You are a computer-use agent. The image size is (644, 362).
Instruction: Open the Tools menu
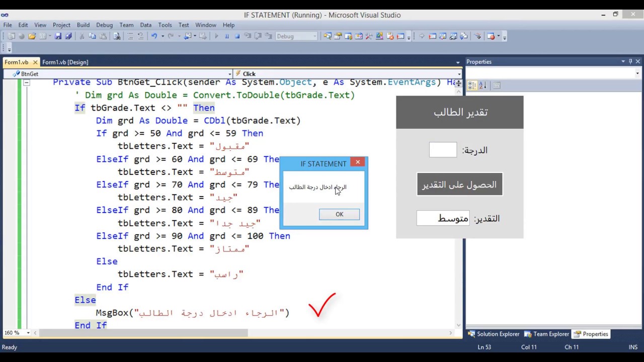(x=165, y=25)
